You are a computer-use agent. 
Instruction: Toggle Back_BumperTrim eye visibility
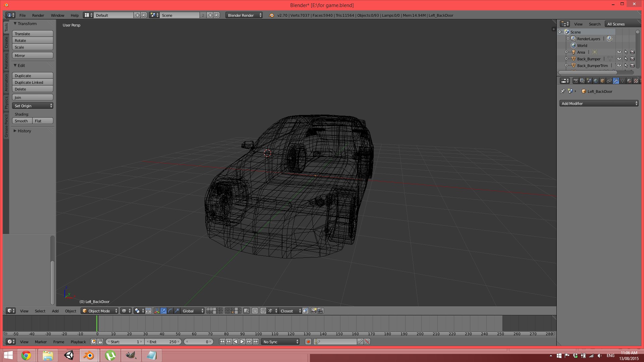tap(619, 65)
